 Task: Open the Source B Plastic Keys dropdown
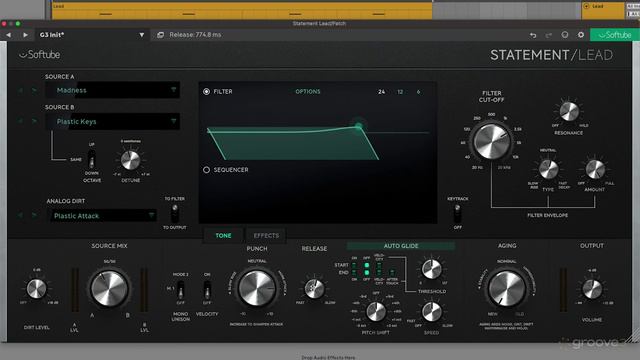coord(113,121)
